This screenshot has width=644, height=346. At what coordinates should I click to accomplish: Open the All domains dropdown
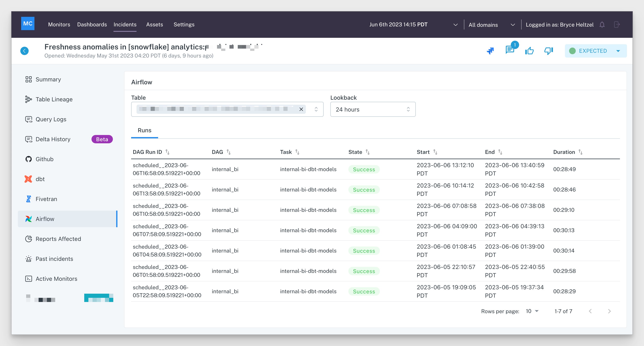(492, 25)
